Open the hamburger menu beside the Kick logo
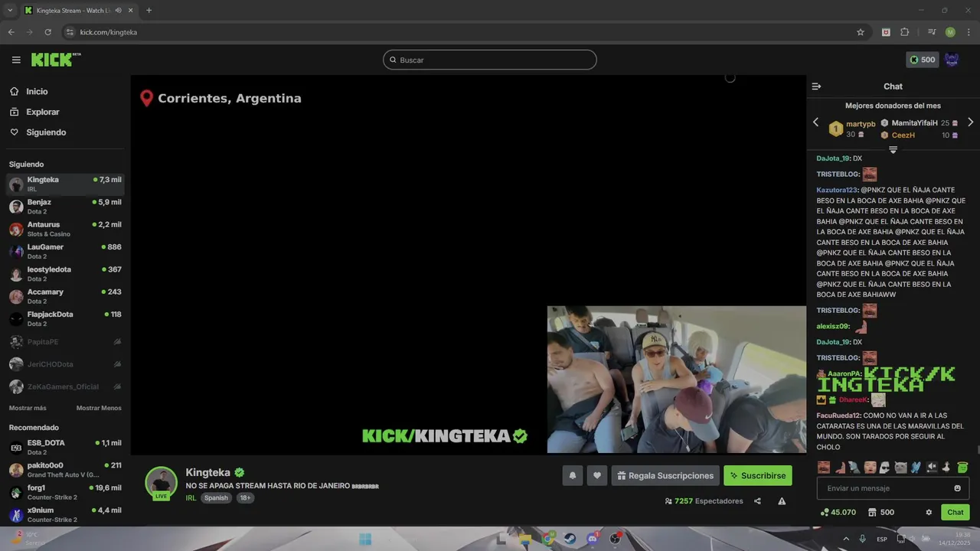The image size is (980, 551). [16, 60]
